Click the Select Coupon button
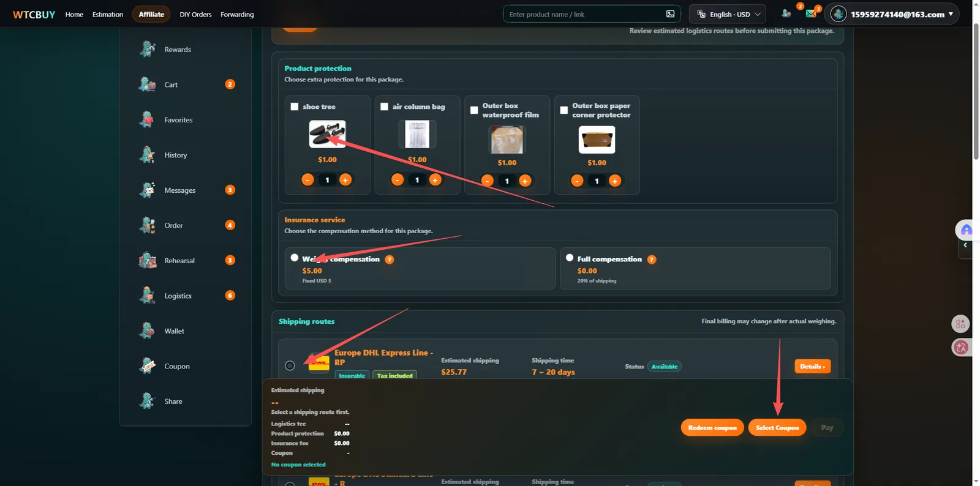Screen dimensions: 980x486 point(777,427)
